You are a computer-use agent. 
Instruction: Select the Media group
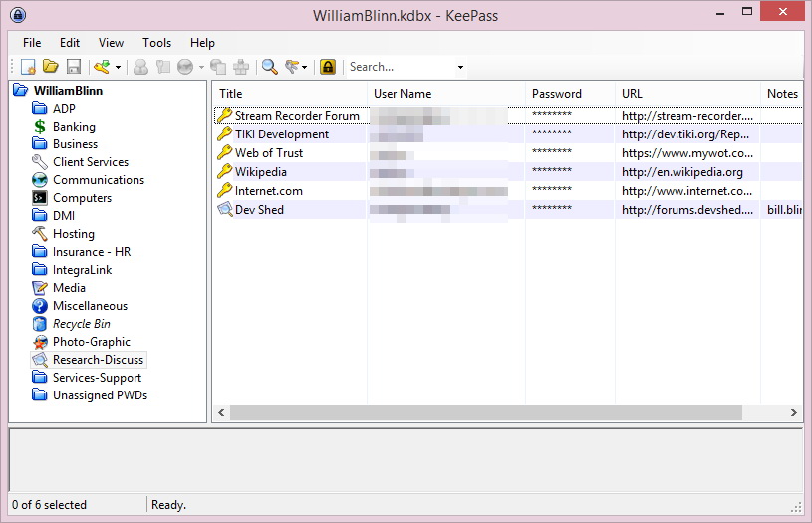(69, 287)
